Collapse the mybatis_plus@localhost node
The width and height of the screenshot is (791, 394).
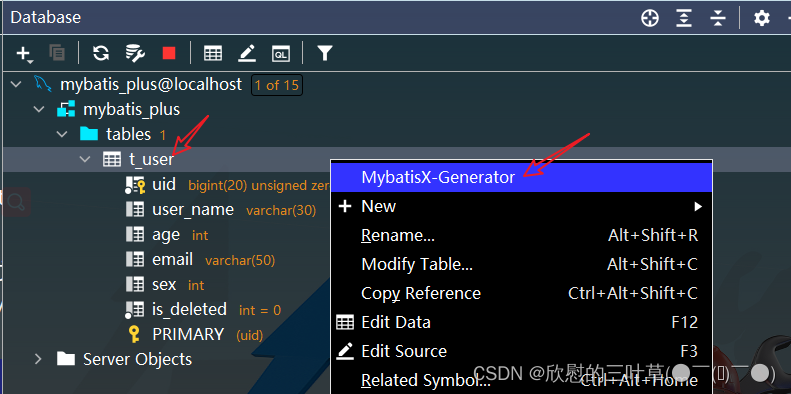[17, 84]
